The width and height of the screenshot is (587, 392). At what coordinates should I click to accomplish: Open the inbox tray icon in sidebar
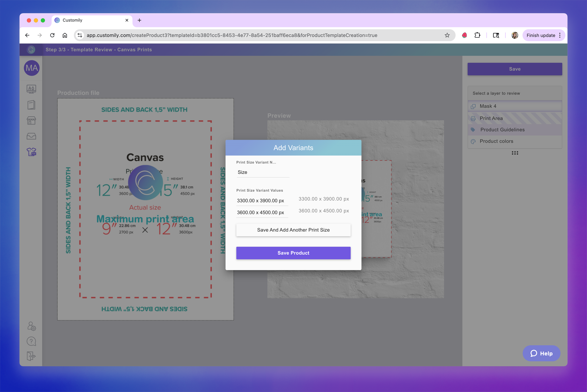click(32, 136)
